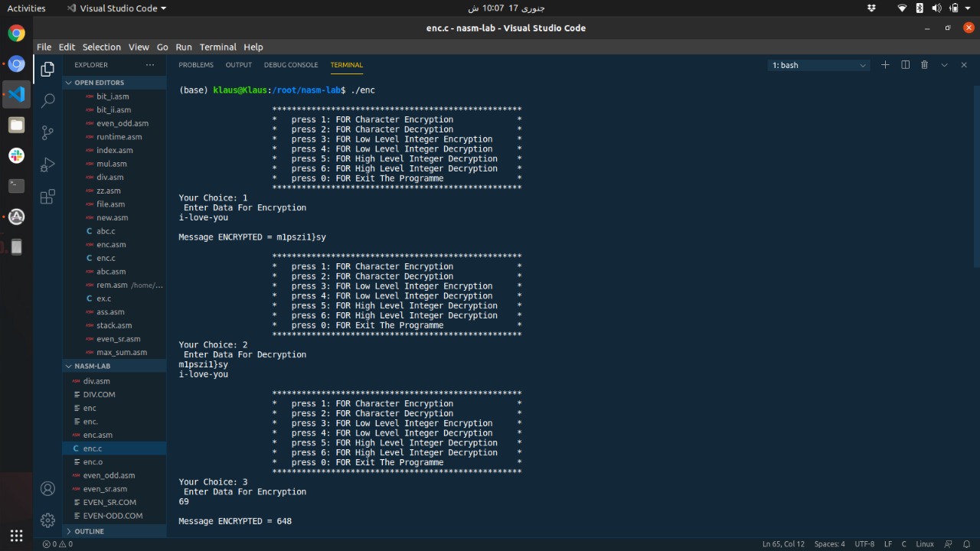Click the Ln 65, Col 12 indicator
The width and height of the screenshot is (980, 551).
[782, 543]
